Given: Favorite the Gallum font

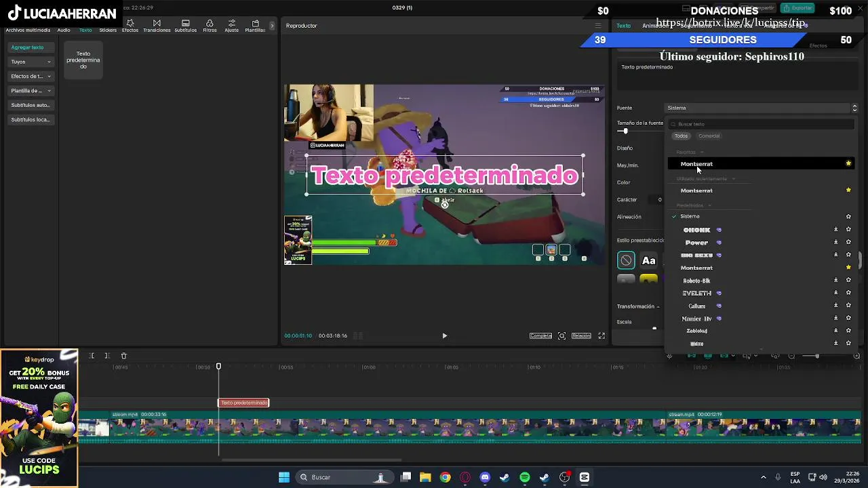Looking at the screenshot, I should point(848,305).
